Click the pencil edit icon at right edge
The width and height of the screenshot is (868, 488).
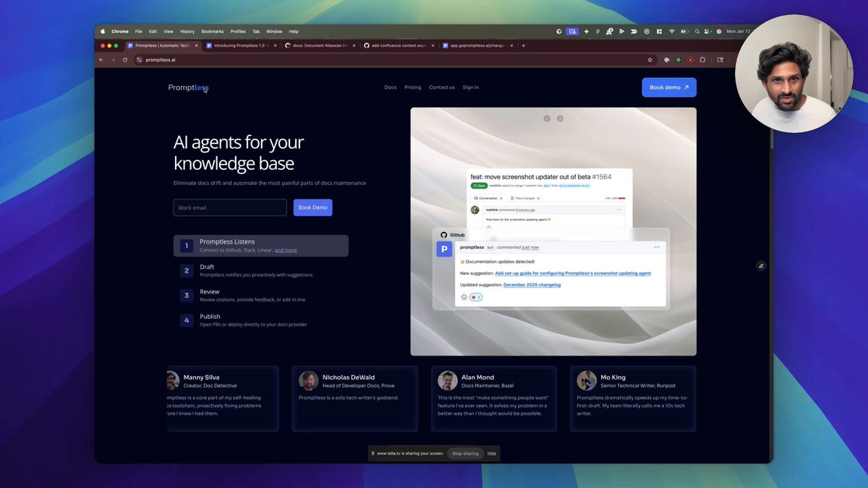coord(761,266)
